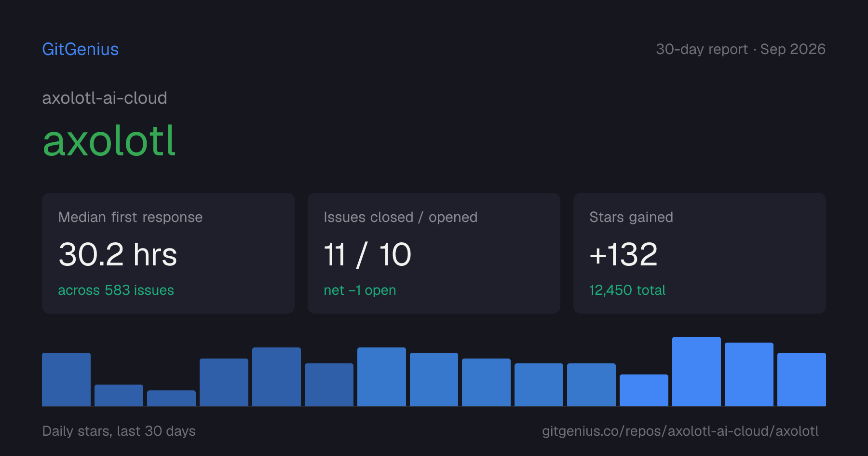The width and height of the screenshot is (868, 456).
Task: Select the axolotl-ai-cloud organization name
Action: tap(105, 98)
